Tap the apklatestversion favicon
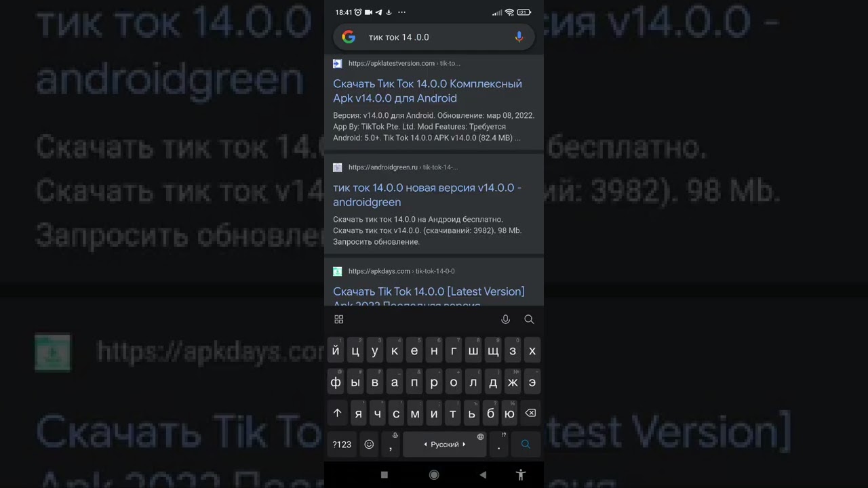 coord(337,64)
